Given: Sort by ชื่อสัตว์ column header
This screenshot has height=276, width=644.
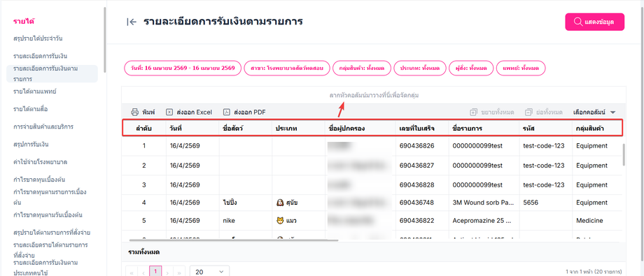Looking at the screenshot, I should pos(245,129).
